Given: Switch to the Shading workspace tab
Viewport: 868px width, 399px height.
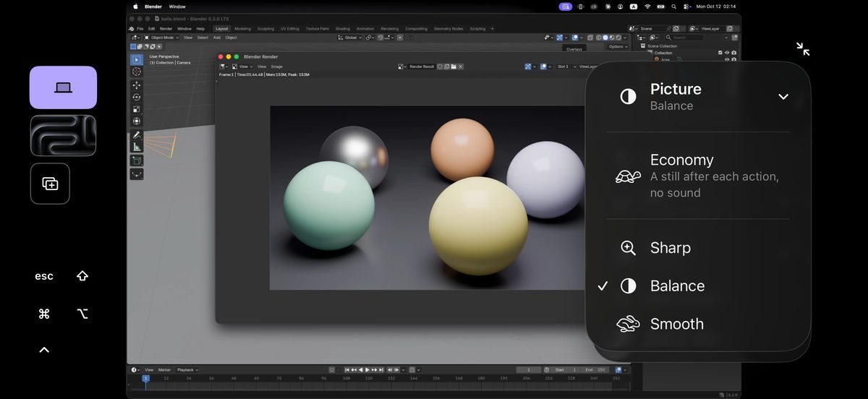Looking at the screenshot, I should [x=342, y=29].
